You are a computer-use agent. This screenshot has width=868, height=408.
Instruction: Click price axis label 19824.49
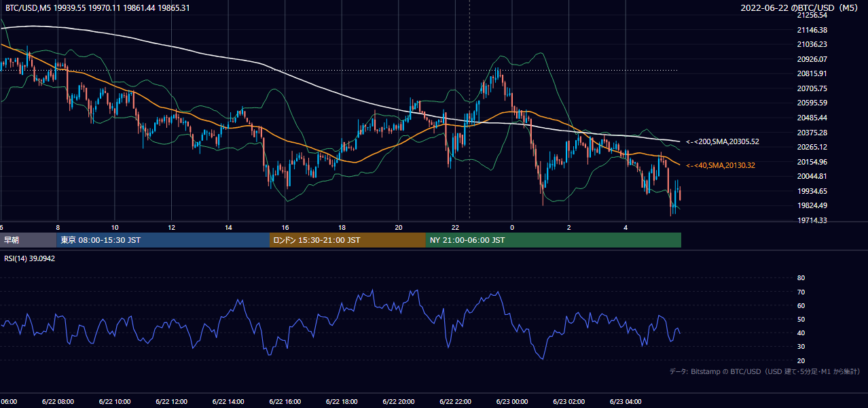point(812,206)
